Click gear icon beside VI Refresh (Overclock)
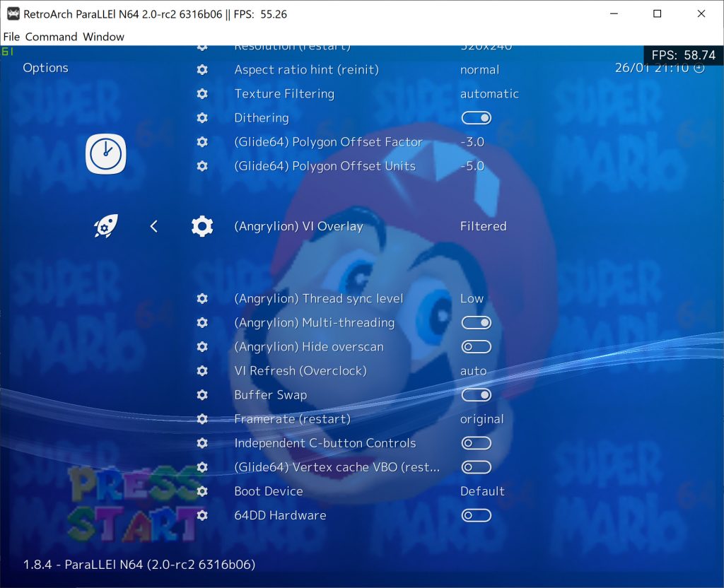Screen dimensions: 724x588 pyautogui.click(x=202, y=370)
